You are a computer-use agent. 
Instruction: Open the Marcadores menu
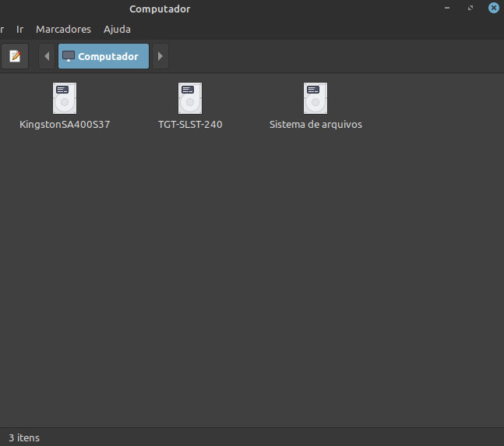pos(63,30)
